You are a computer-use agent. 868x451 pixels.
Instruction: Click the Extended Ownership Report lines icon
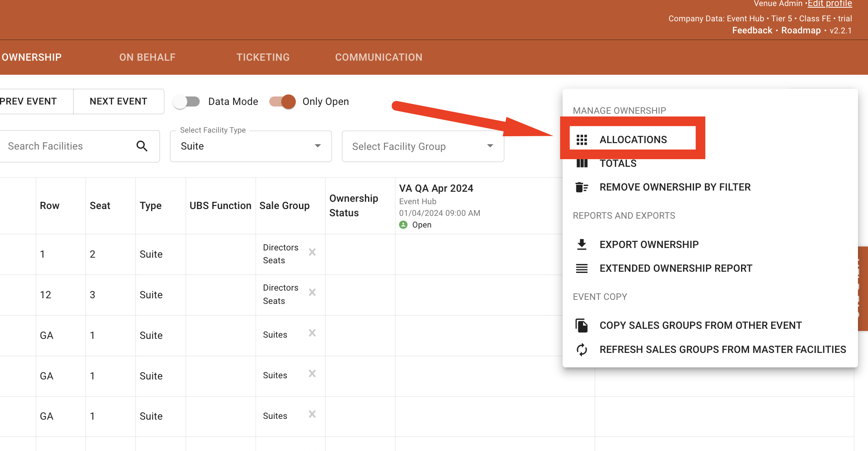[581, 269]
